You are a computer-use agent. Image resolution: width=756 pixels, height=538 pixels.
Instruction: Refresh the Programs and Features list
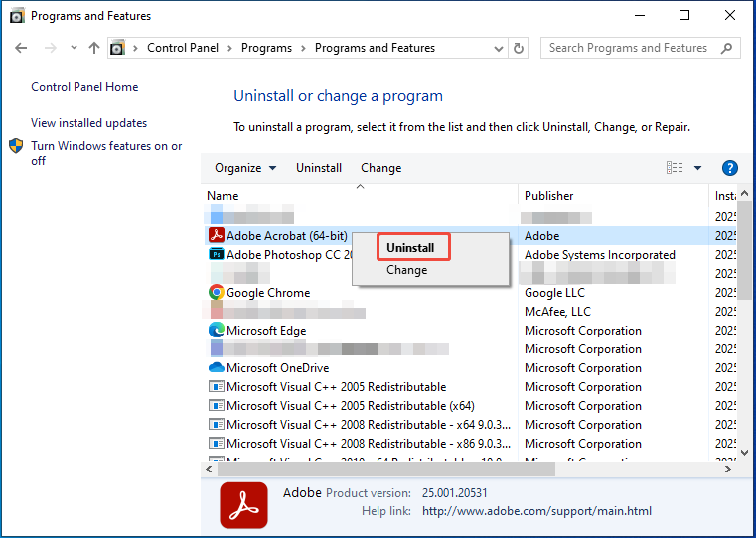pos(519,48)
